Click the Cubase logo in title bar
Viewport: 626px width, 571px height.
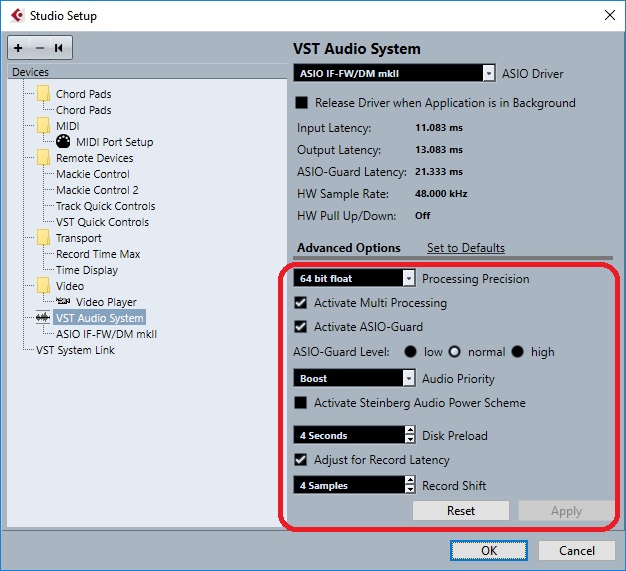(17, 16)
